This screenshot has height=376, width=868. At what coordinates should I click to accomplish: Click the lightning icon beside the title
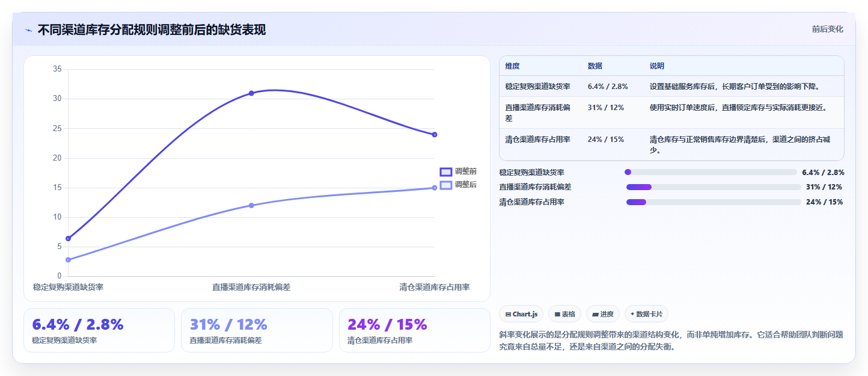29,30
